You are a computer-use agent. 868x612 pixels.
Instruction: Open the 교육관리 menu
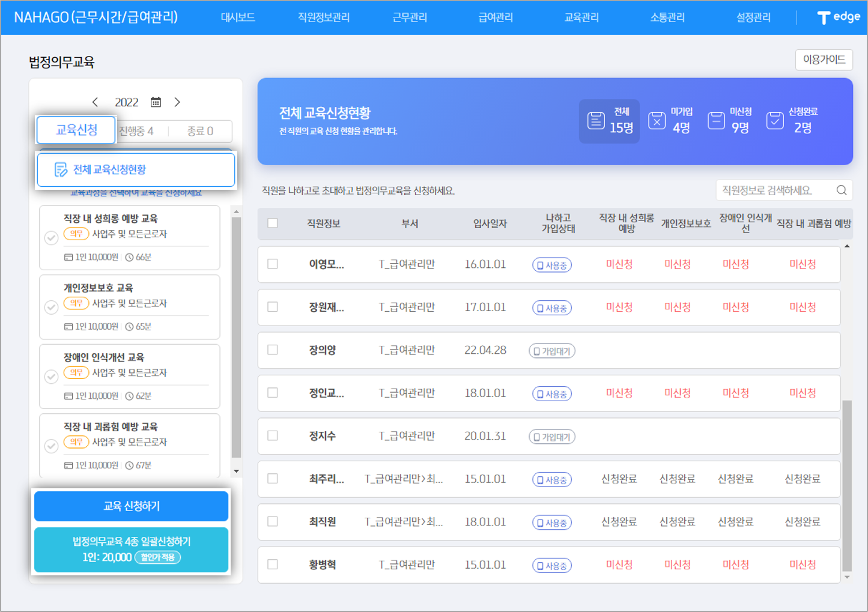(581, 17)
